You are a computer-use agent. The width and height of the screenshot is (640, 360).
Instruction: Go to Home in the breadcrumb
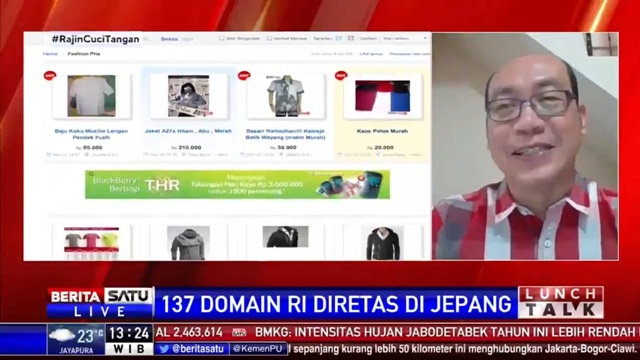pyautogui.click(x=50, y=53)
